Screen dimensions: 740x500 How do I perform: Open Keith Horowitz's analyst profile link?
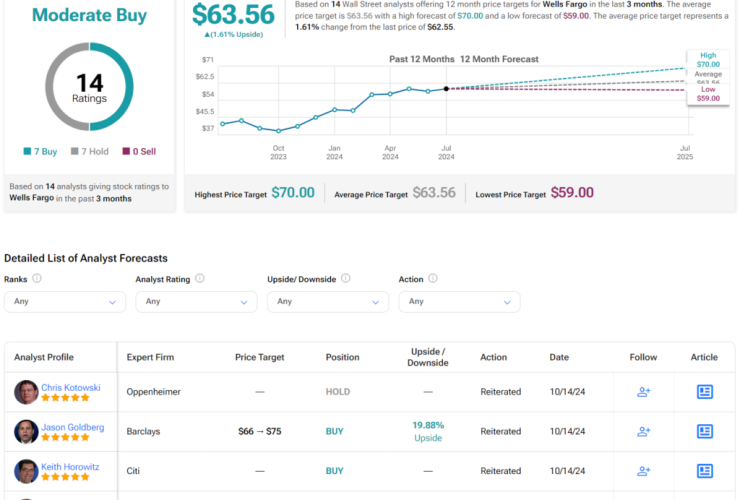[70, 466]
